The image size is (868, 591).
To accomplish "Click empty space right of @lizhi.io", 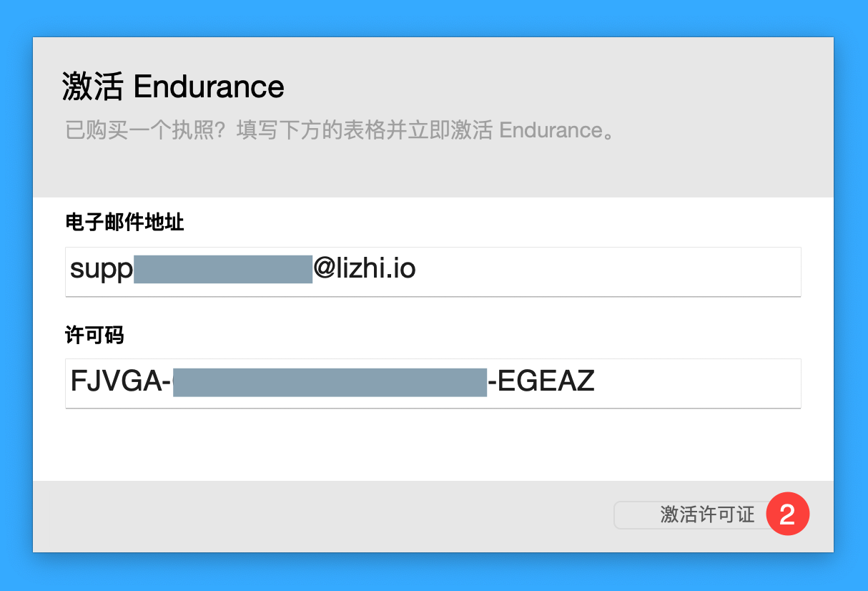I will 608,271.
